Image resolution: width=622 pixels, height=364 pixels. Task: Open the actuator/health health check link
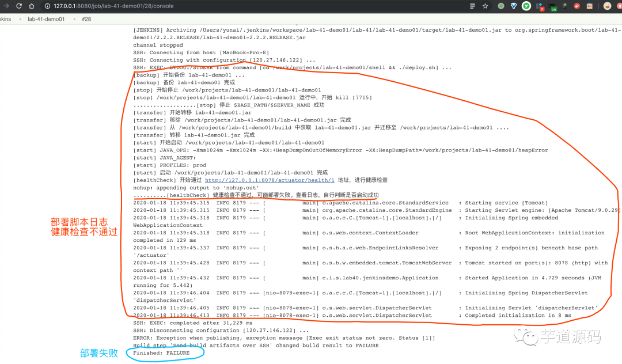pos(270,180)
